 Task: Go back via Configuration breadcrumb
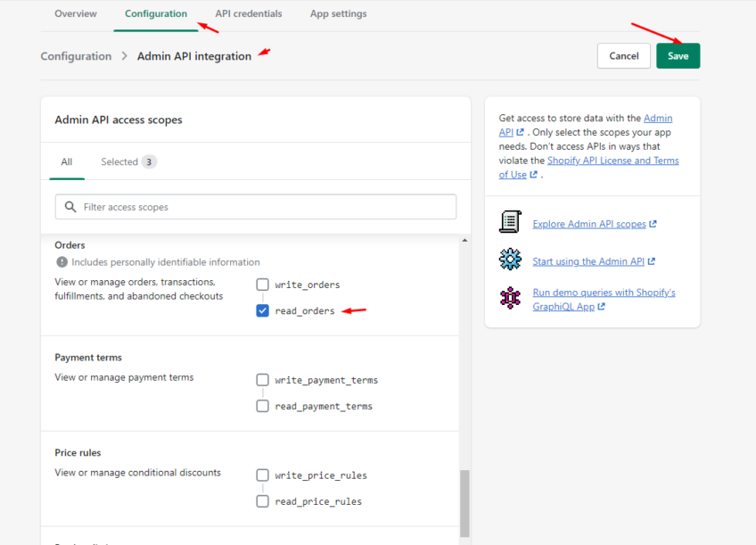click(76, 56)
